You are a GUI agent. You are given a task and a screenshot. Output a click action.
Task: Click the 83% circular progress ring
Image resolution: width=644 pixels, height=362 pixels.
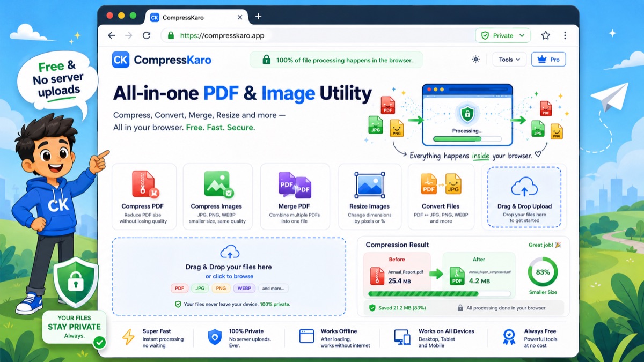(543, 272)
